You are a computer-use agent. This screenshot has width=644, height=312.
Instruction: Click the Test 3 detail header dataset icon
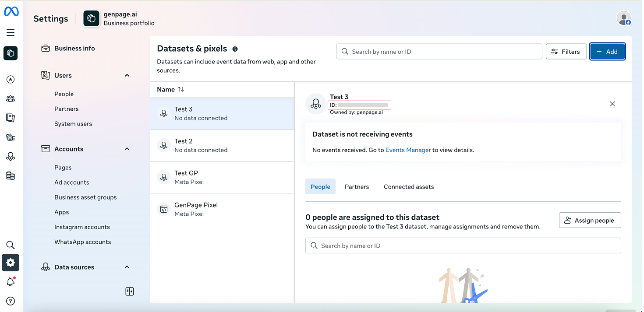(316, 104)
